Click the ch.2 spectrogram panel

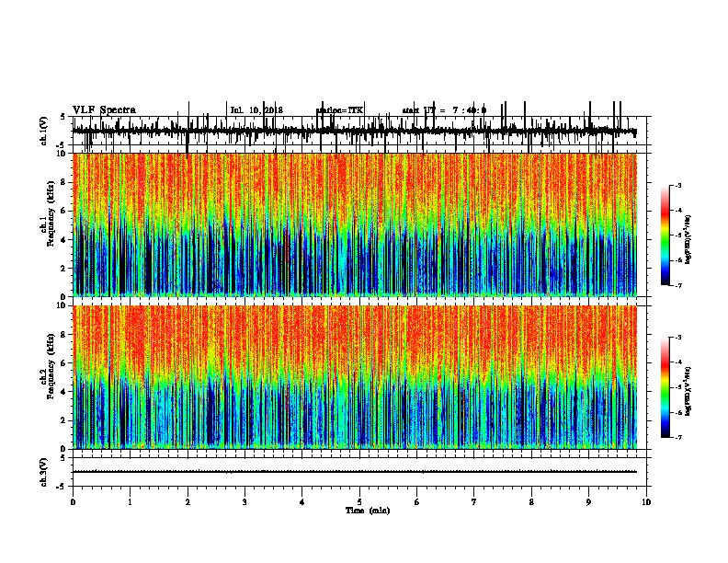pyautogui.click(x=355, y=377)
